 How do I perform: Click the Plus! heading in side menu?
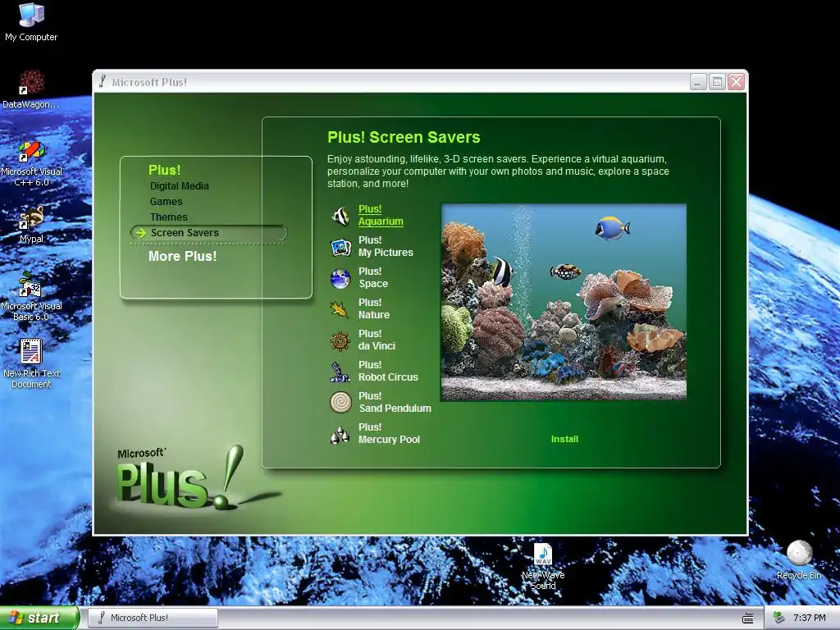point(164,170)
